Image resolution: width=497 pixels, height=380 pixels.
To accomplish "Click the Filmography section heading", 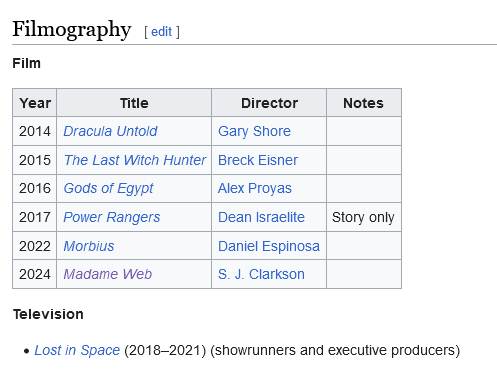I will tap(72, 30).
